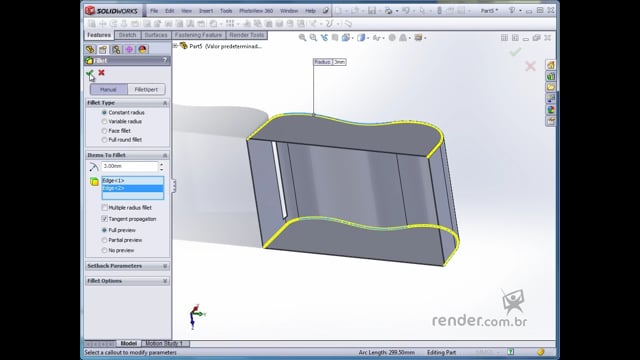Increase radius with the up stepper arrow
This screenshot has width=640, height=360.
click(x=162, y=164)
